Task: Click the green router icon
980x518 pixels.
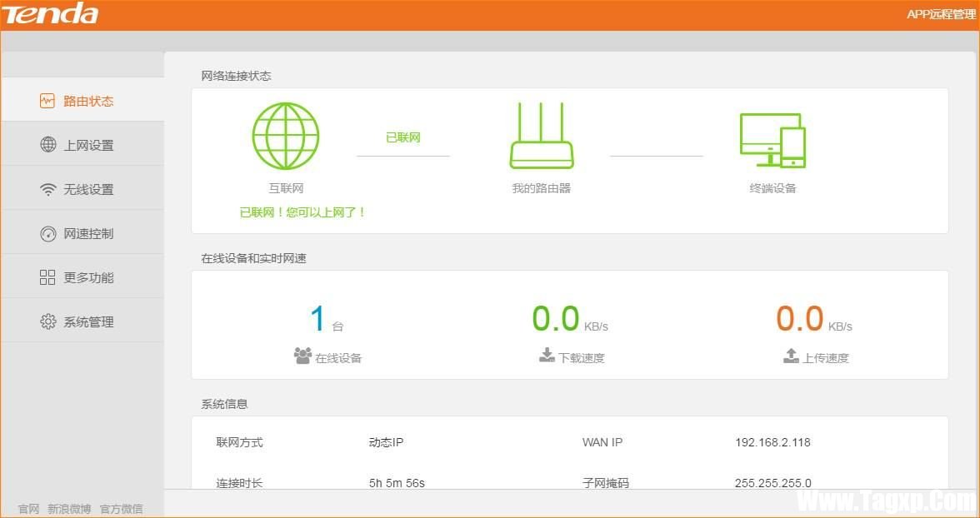Action: pyautogui.click(x=542, y=136)
